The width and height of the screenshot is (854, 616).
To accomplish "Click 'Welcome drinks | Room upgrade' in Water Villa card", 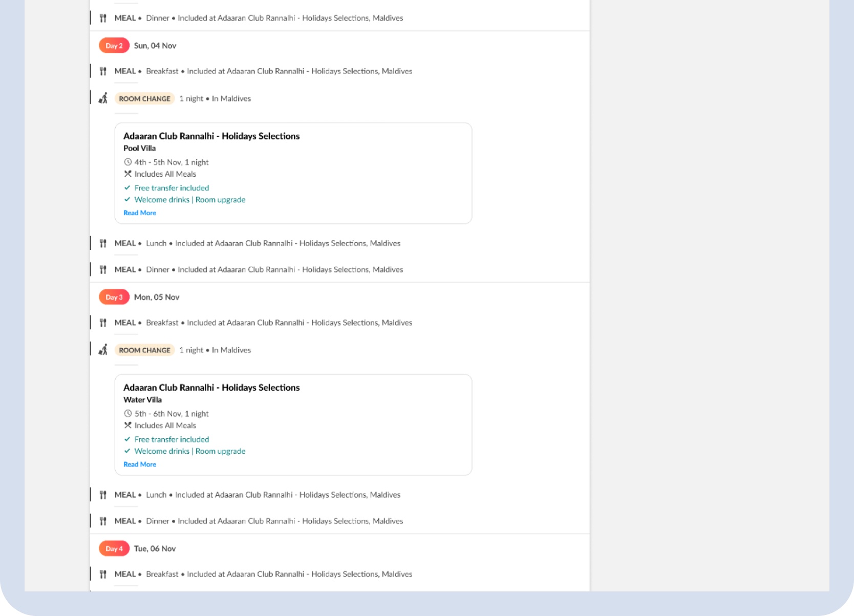I will point(190,451).
